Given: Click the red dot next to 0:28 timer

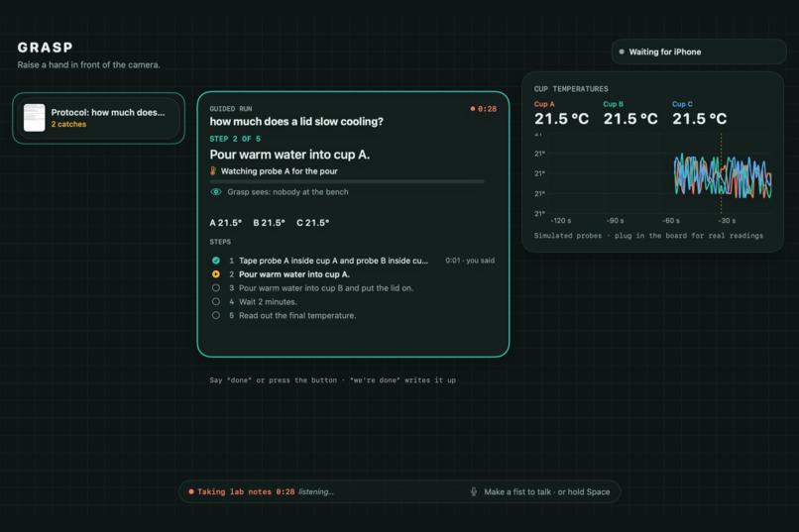Looking at the screenshot, I should click(473, 109).
